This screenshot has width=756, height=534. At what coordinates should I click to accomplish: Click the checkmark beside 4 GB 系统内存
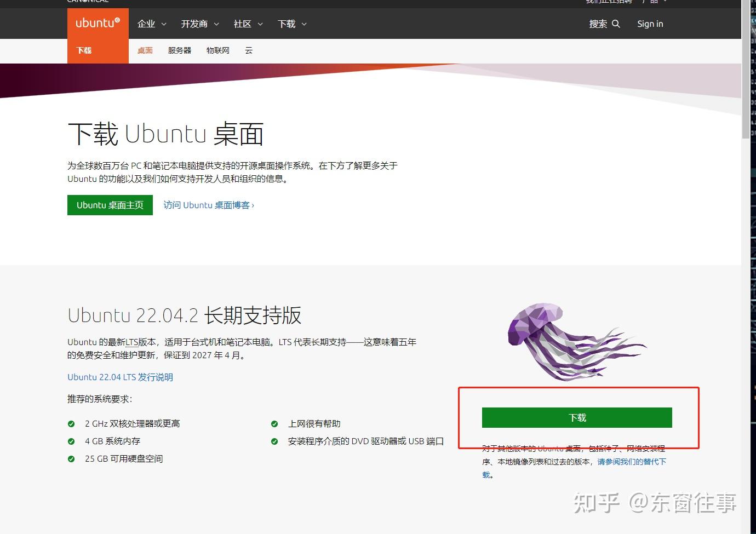tap(71, 440)
